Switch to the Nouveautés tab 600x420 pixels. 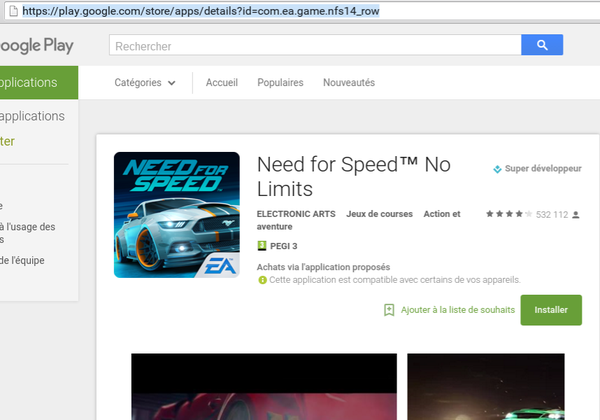(x=349, y=83)
